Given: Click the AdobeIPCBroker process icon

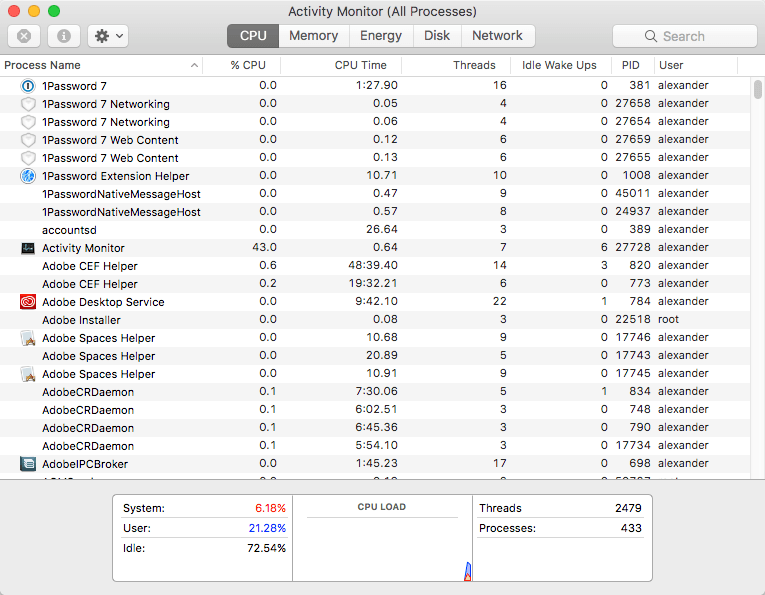Looking at the screenshot, I should (x=28, y=464).
